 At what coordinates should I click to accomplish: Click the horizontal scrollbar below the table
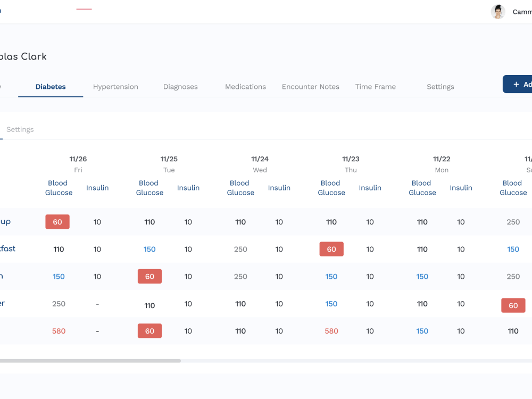pos(90,360)
